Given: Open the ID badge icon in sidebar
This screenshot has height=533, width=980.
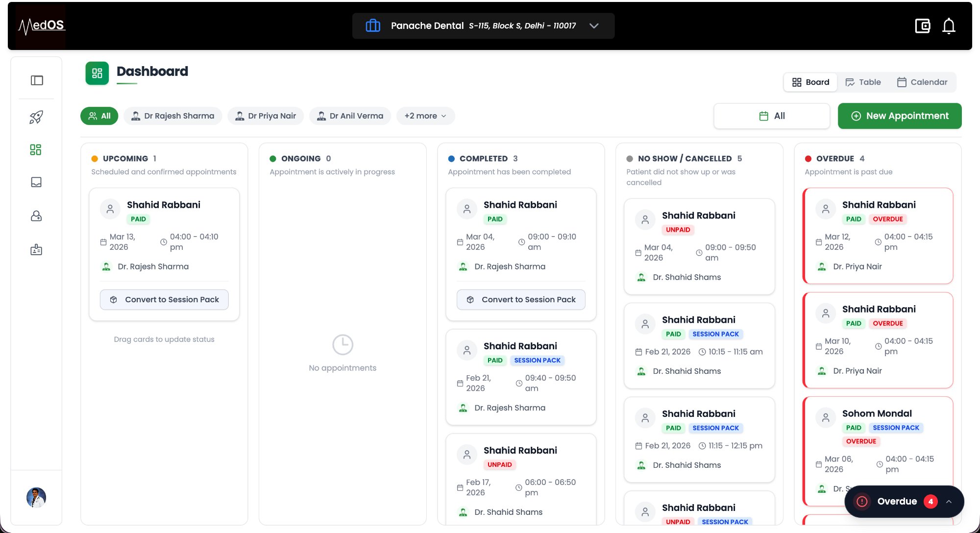Looking at the screenshot, I should click(36, 250).
